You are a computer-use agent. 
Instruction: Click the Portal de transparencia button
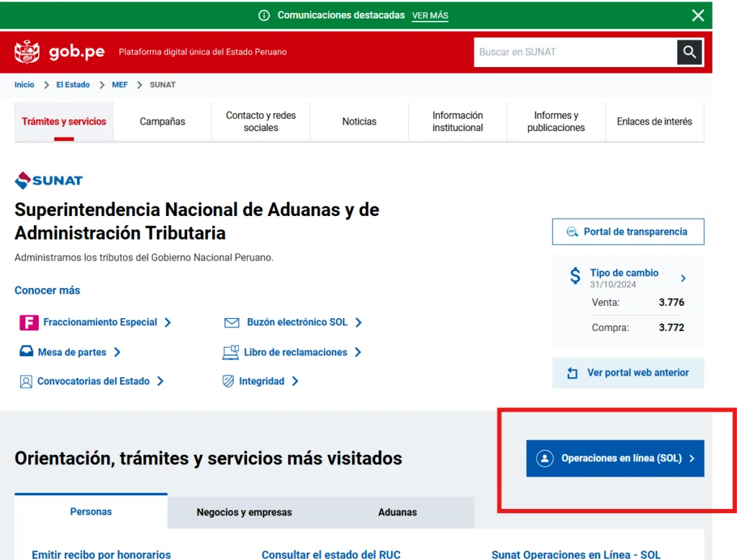pyautogui.click(x=628, y=232)
